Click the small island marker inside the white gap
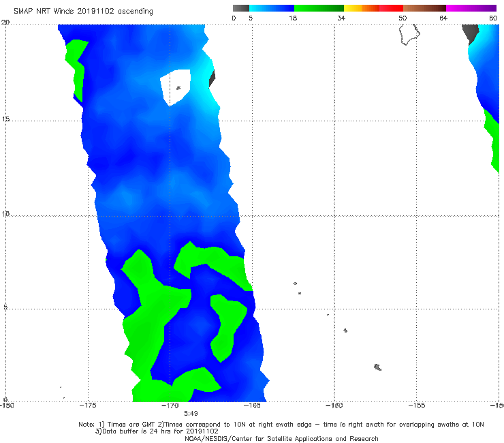The width and height of the screenshot is (504, 443). tap(178, 87)
